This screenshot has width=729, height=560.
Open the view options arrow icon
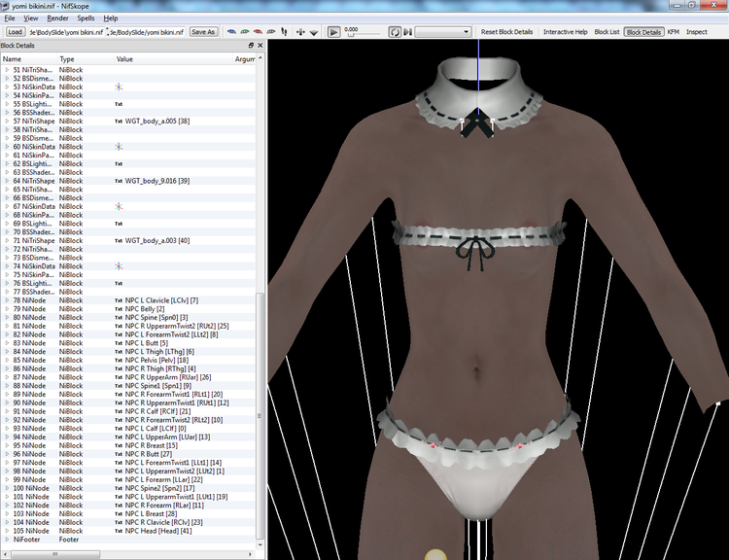[x=314, y=32]
